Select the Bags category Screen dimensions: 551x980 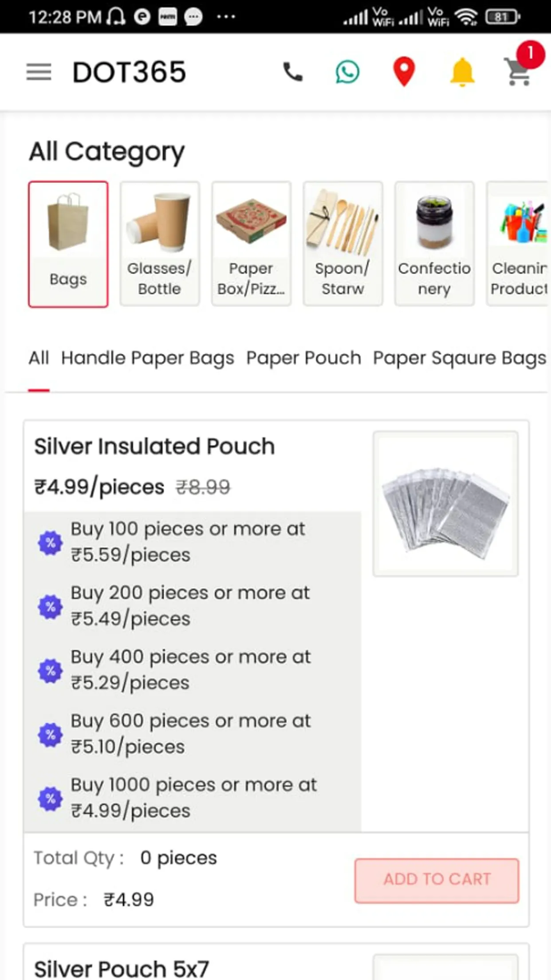pyautogui.click(x=68, y=244)
